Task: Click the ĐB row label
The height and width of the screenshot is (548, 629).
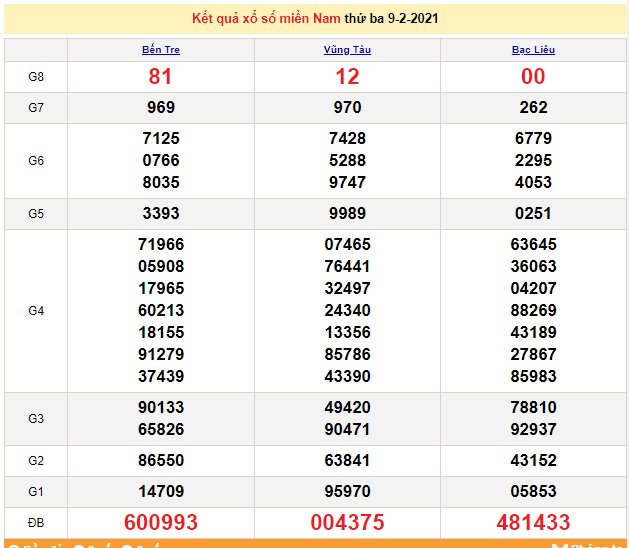Action: pos(36,522)
